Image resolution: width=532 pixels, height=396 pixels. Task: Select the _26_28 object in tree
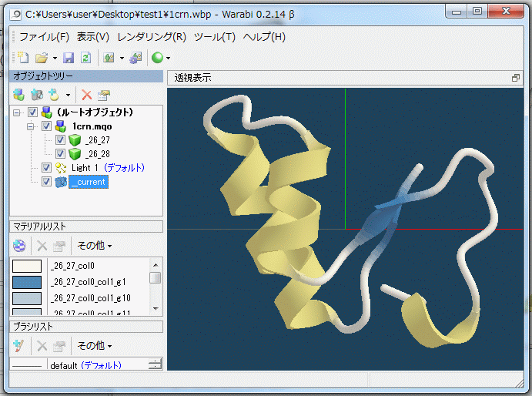pos(97,154)
